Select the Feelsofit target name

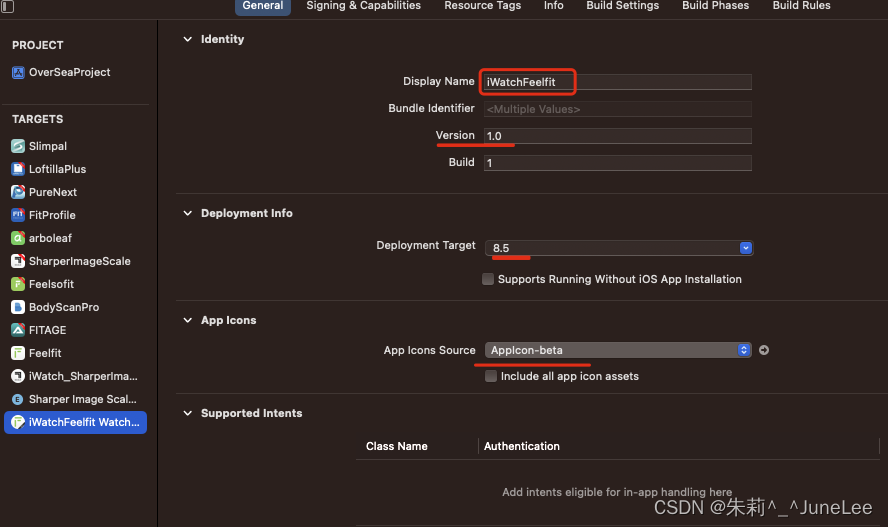click(x=52, y=284)
